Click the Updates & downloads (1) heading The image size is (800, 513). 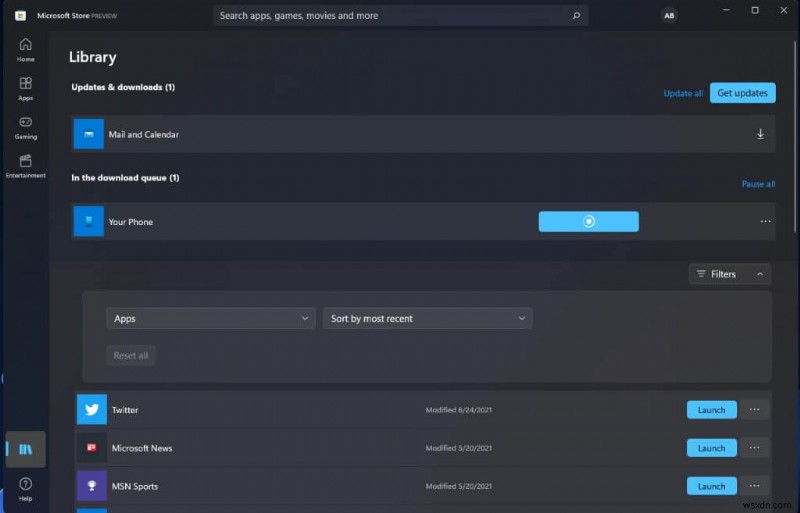[x=123, y=87]
